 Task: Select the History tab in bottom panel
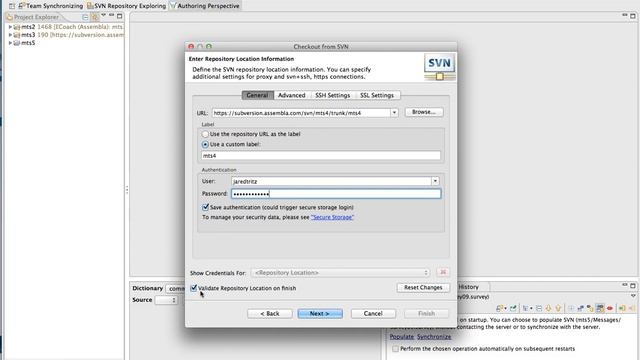tap(468, 287)
